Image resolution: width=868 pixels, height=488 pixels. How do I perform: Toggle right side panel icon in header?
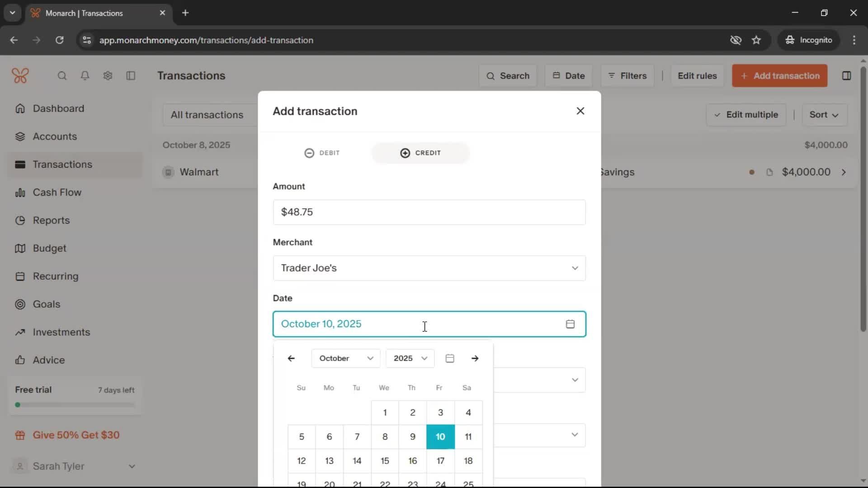tap(846, 75)
